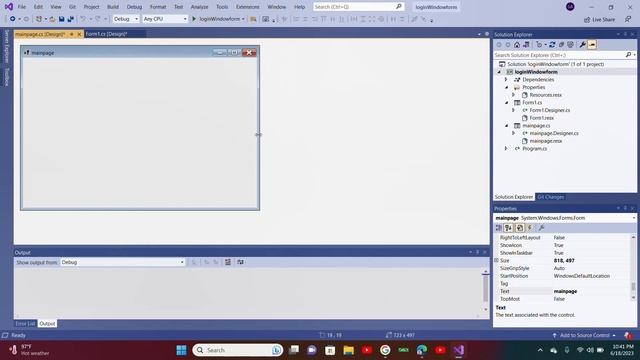Collapse the Form1.cs node
The image size is (640, 360).
pyautogui.click(x=506, y=102)
